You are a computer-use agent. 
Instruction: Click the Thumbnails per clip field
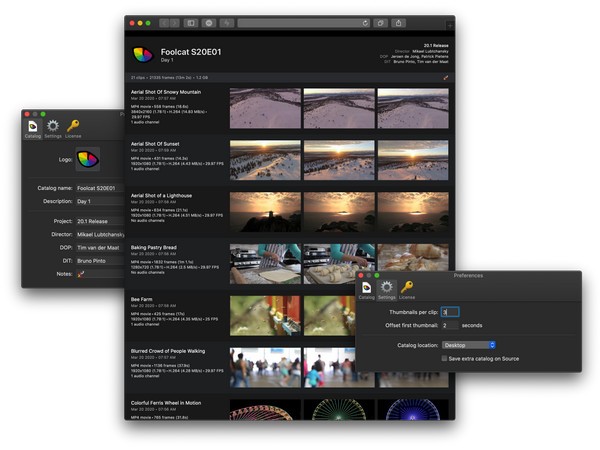pyautogui.click(x=450, y=312)
